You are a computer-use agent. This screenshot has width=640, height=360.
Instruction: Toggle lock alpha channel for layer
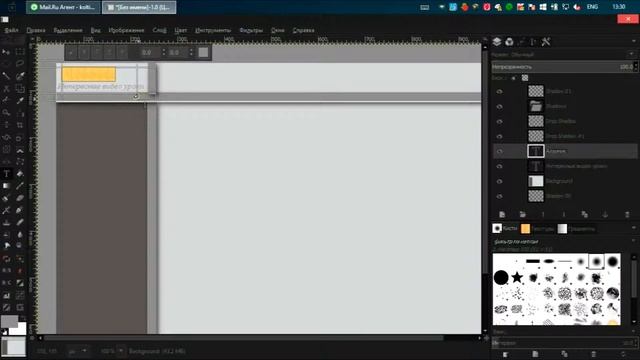pyautogui.click(x=525, y=78)
